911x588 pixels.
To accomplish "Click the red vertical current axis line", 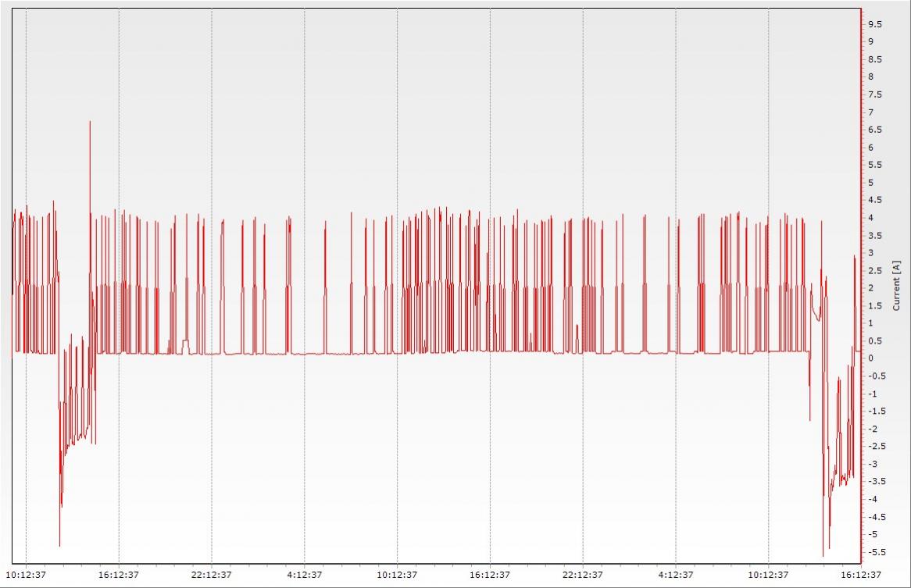I will pyautogui.click(x=861, y=285).
